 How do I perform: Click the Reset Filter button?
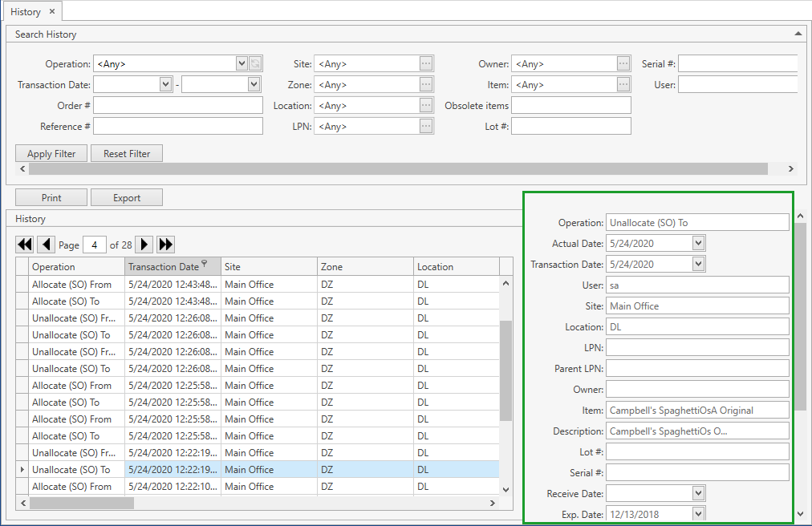point(127,154)
